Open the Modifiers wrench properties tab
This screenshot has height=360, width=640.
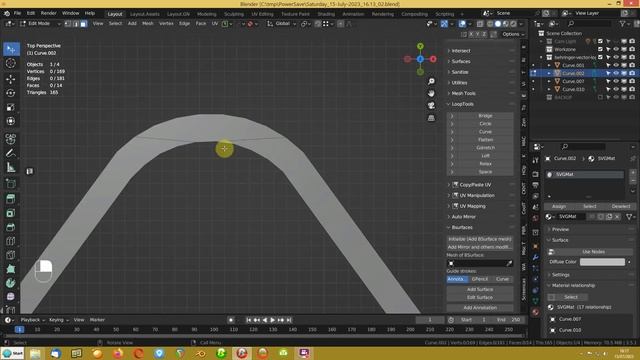pos(536,257)
